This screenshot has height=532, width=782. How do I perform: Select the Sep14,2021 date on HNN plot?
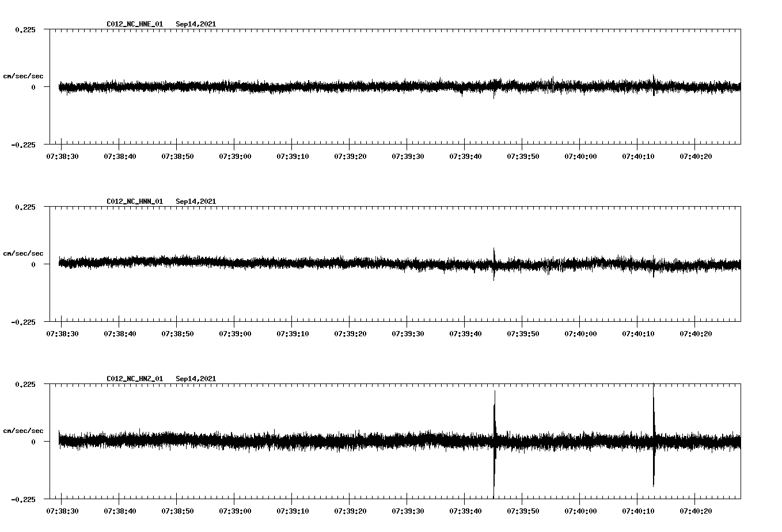(x=196, y=202)
